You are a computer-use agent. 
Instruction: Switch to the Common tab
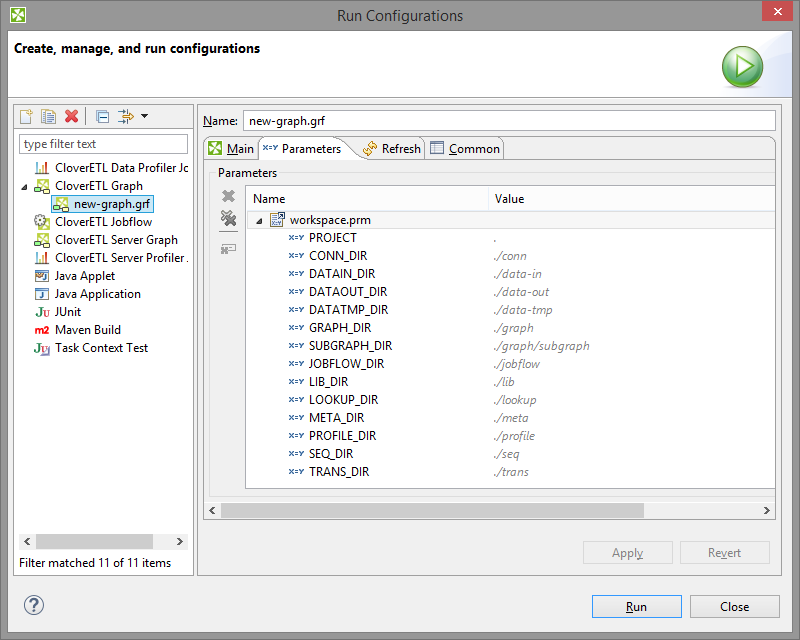click(x=465, y=149)
